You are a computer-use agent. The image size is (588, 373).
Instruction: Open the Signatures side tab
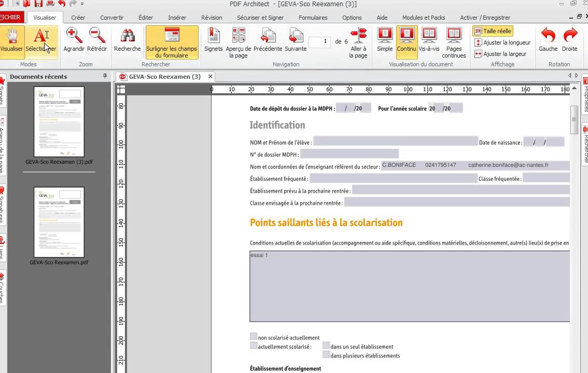2,204
